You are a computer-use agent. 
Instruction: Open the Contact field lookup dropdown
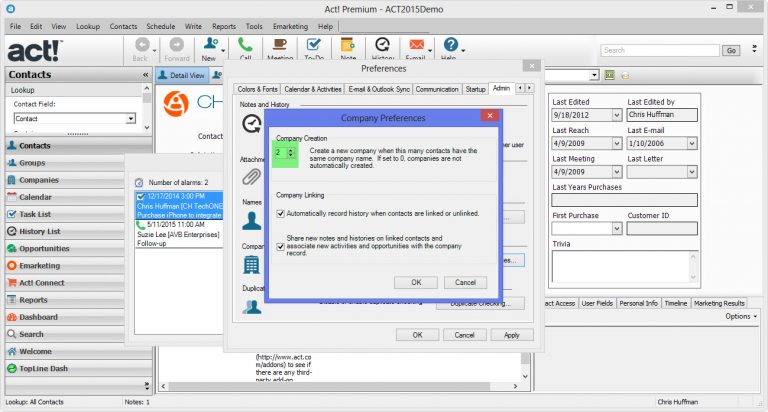click(131, 119)
